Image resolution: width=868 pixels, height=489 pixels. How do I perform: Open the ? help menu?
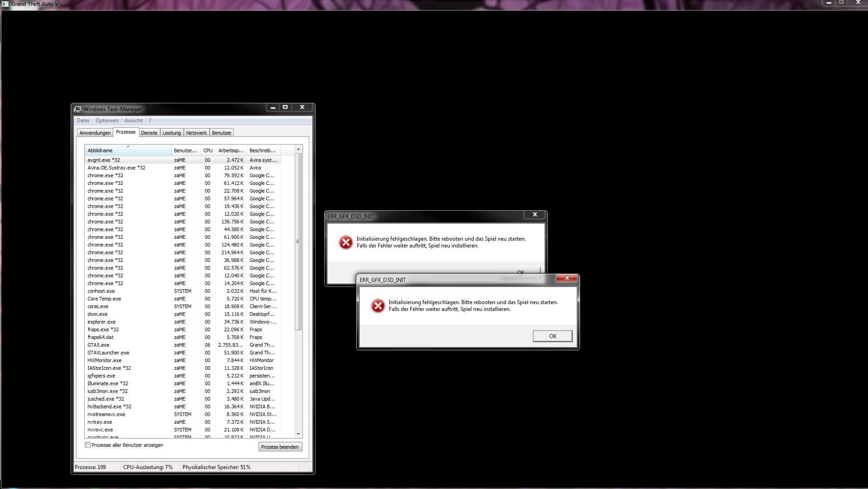150,121
